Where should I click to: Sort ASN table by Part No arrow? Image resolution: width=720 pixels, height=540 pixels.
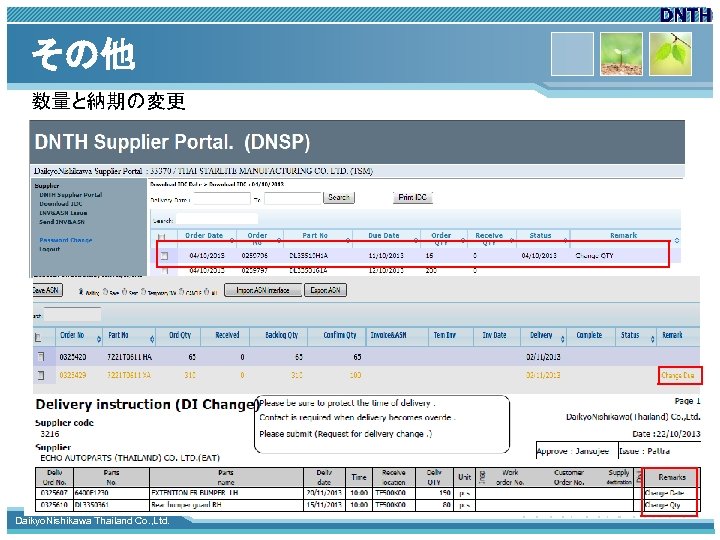[152, 339]
